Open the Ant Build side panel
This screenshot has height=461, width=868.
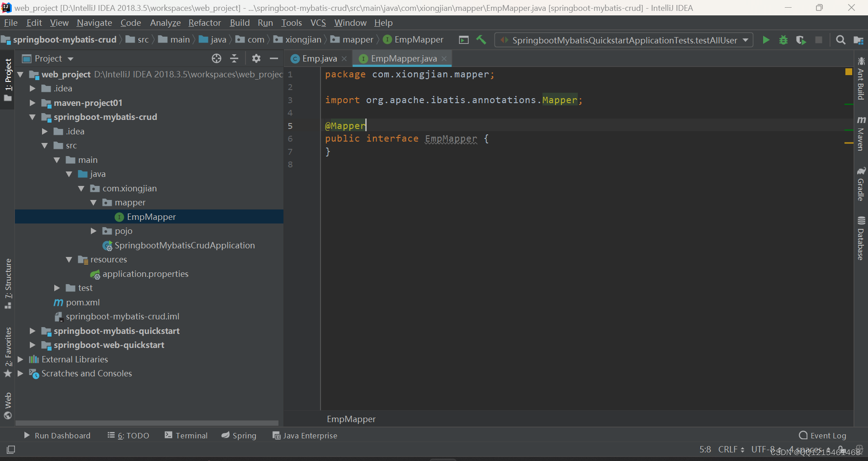coord(861,78)
